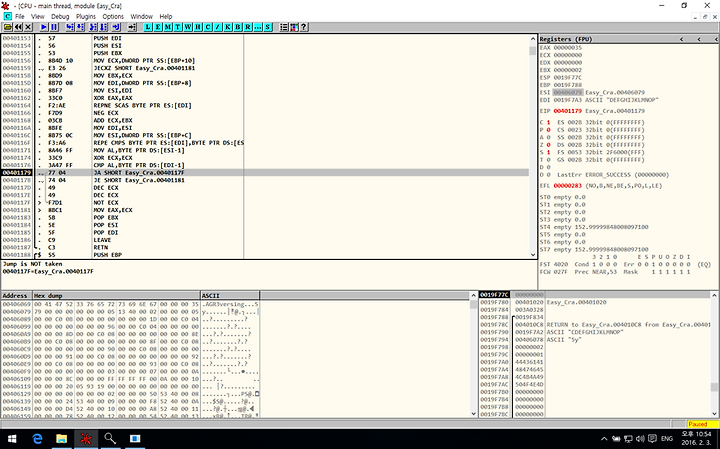Open Source window with S button
The image size is (720, 449).
[268, 27]
